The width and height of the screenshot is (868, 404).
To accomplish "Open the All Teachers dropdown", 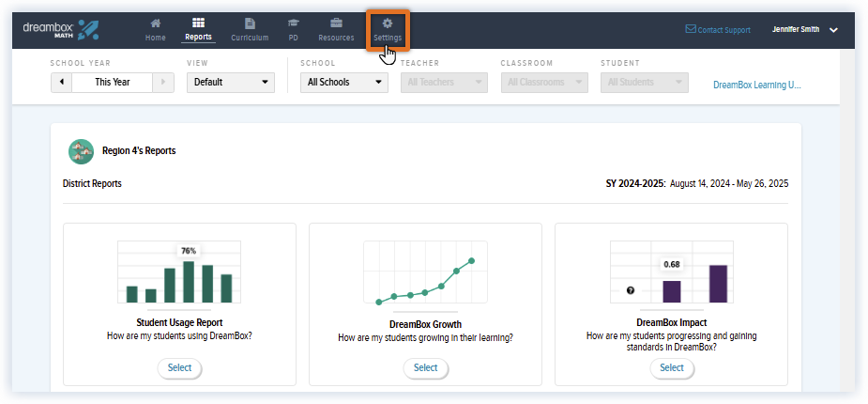I will pyautogui.click(x=444, y=82).
